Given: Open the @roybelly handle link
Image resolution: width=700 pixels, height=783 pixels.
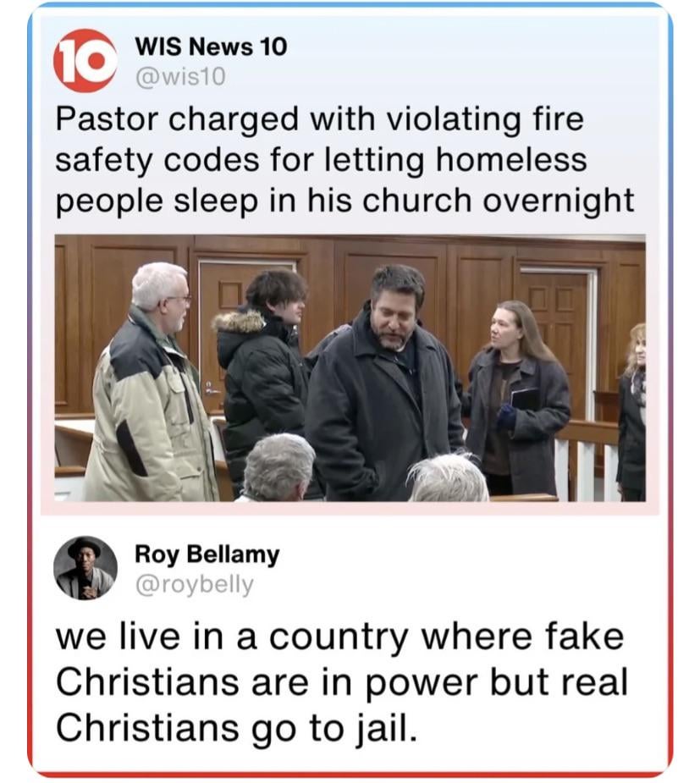Looking at the screenshot, I should click(x=194, y=584).
